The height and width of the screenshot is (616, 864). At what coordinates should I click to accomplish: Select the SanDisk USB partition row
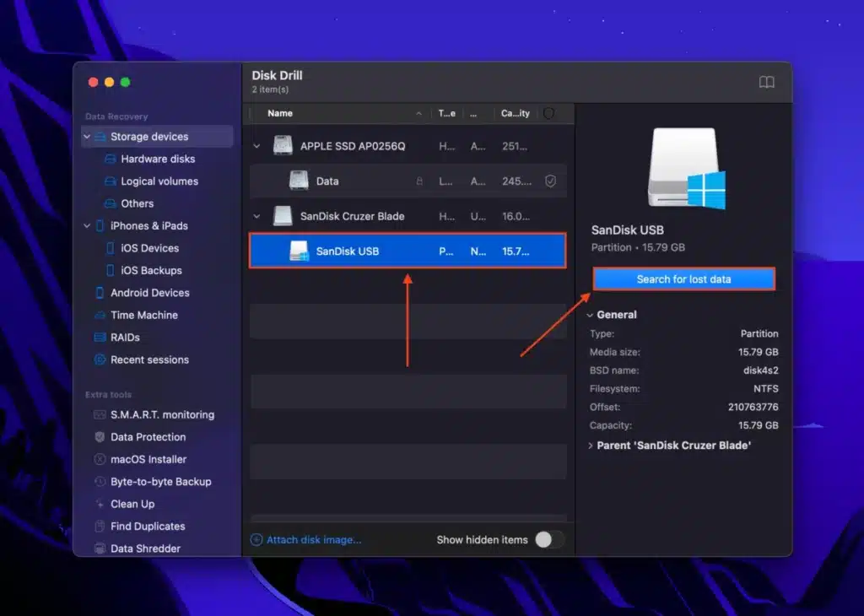pos(408,251)
